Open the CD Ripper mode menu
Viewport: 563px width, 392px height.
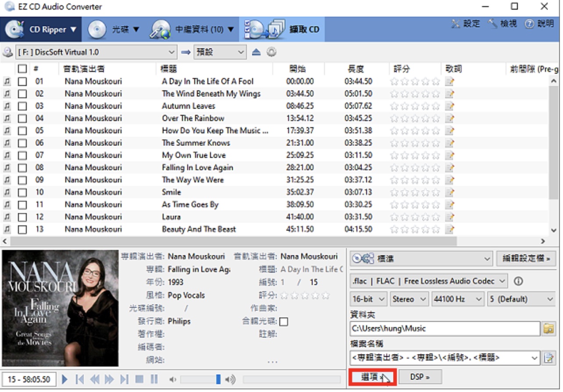click(41, 30)
